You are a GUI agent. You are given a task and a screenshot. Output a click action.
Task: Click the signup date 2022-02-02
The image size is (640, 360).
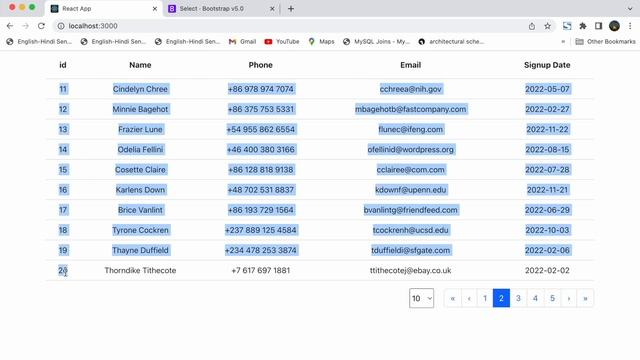coord(547,270)
